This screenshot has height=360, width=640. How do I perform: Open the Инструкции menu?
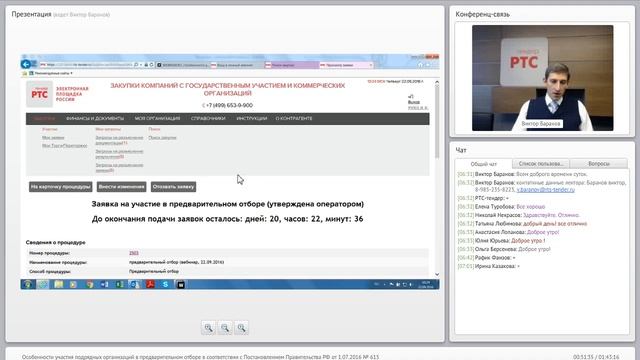tap(251, 119)
